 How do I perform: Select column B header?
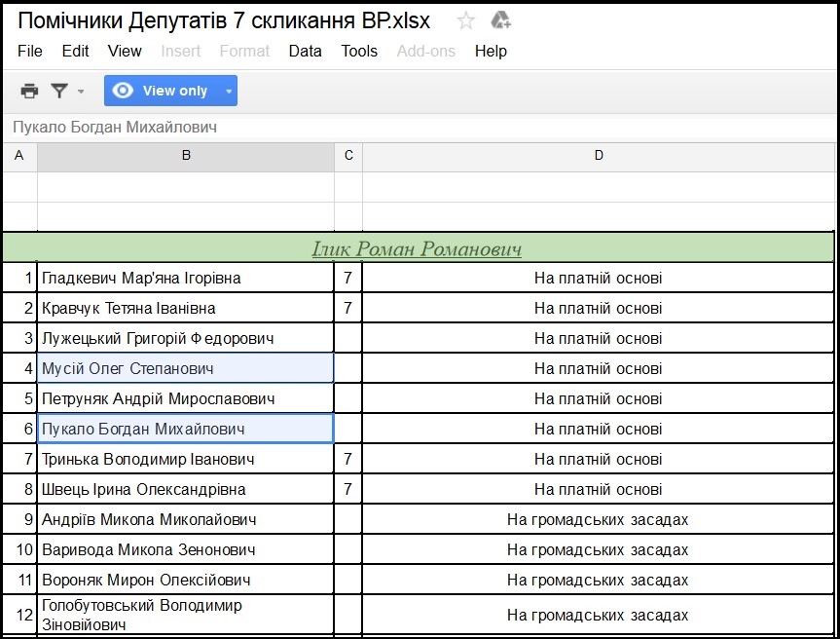pyautogui.click(x=186, y=156)
